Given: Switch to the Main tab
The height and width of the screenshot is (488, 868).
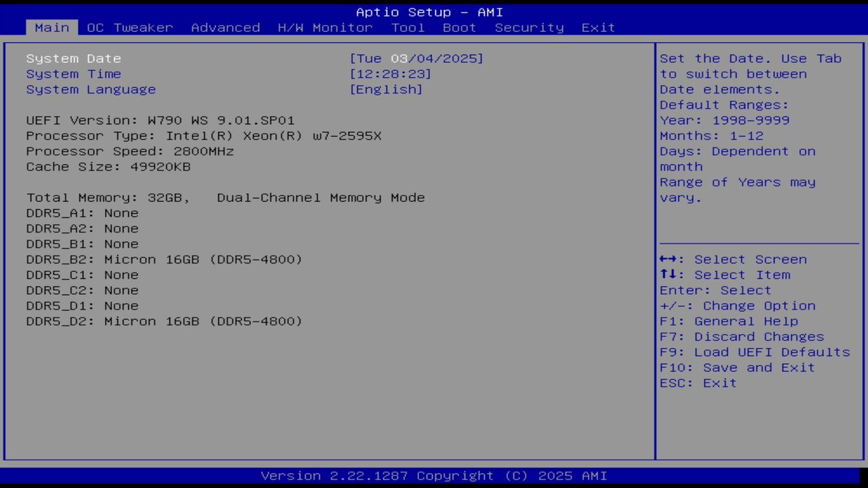Looking at the screenshot, I should tap(52, 28).
